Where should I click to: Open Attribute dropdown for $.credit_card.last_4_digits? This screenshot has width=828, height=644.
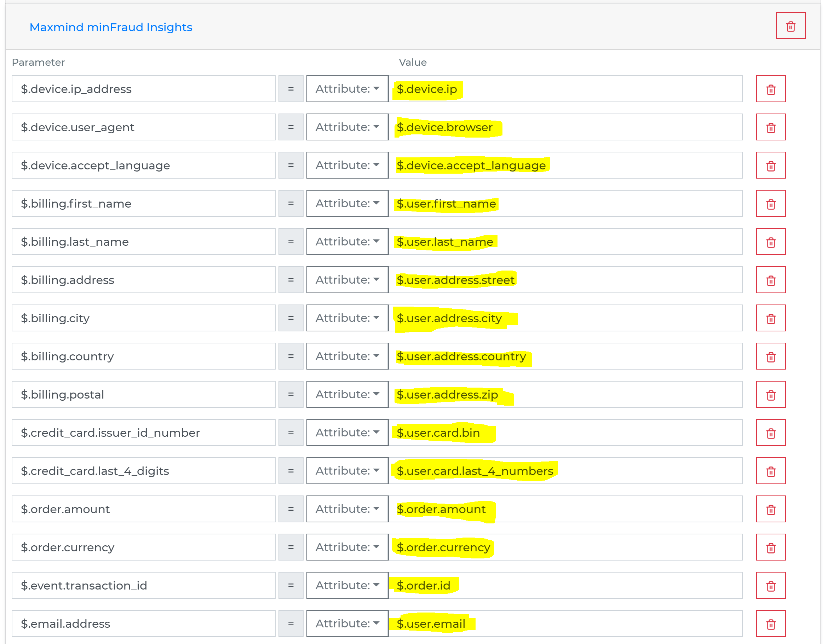click(347, 471)
